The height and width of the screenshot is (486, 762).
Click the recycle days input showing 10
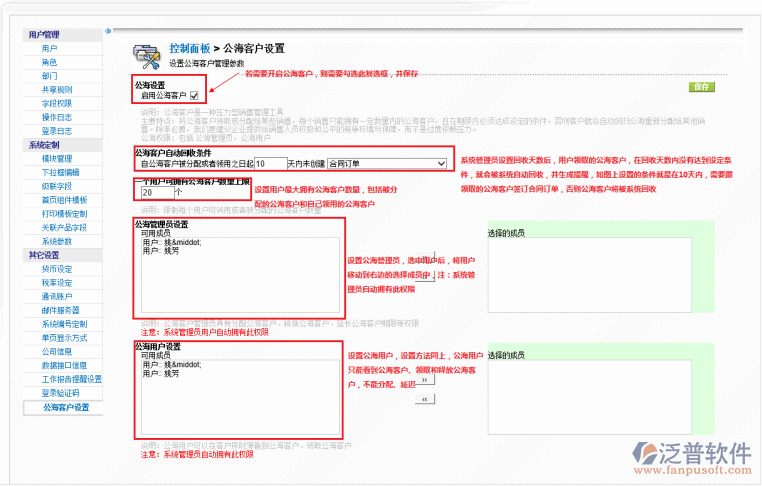[271, 164]
